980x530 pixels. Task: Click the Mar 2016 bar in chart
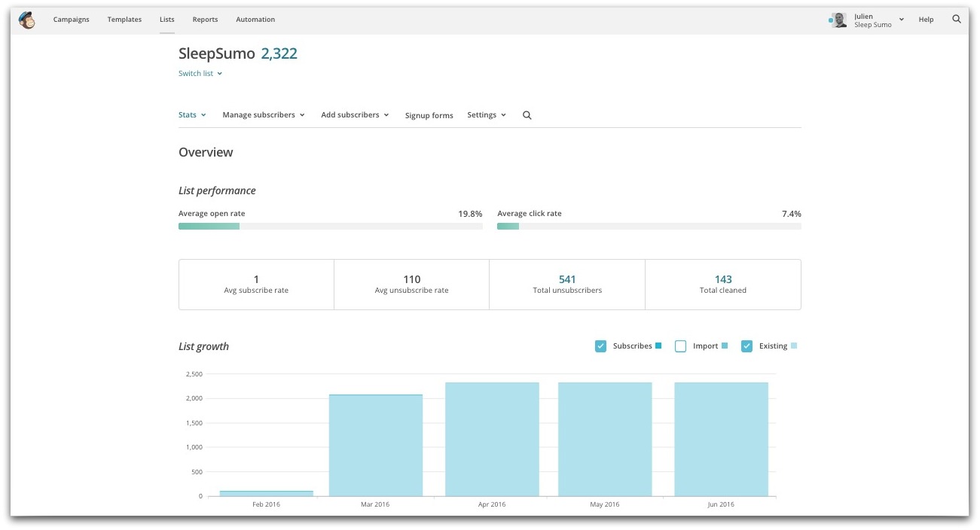point(376,445)
